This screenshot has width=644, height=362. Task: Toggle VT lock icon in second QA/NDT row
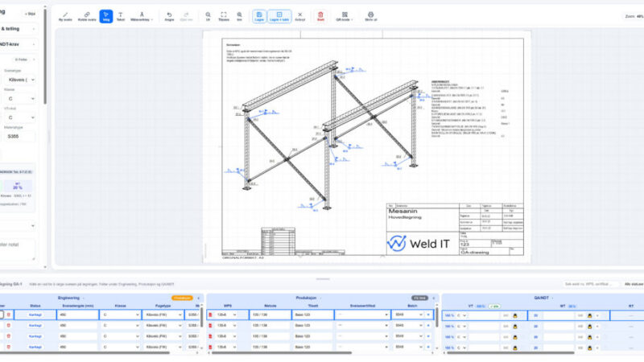point(515,327)
